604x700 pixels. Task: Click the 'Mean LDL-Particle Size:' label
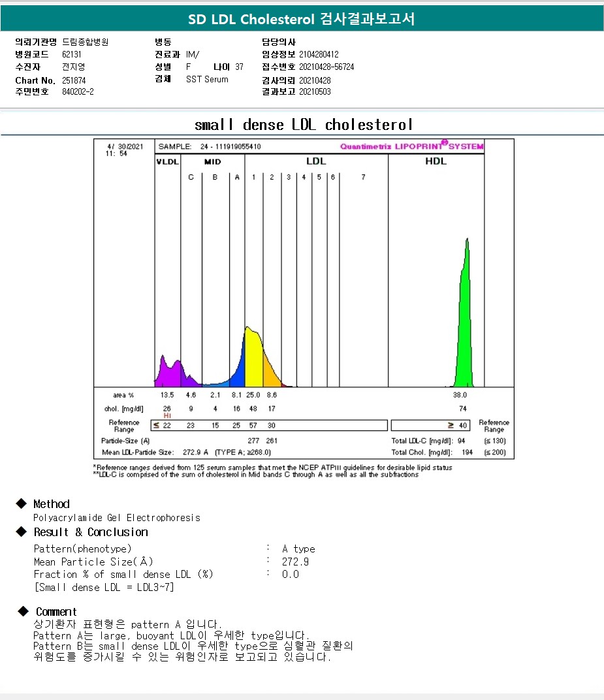tap(138, 453)
